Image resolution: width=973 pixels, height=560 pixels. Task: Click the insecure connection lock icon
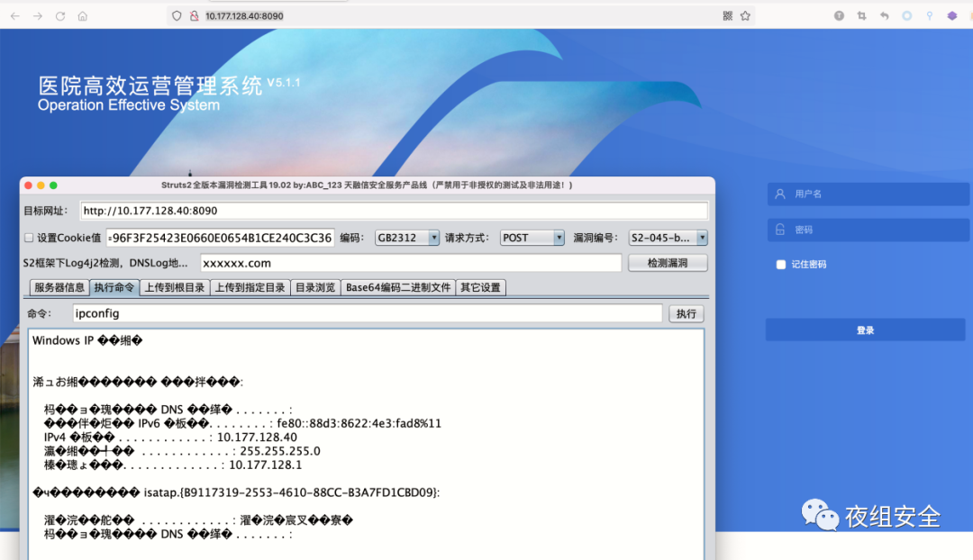pos(195,16)
